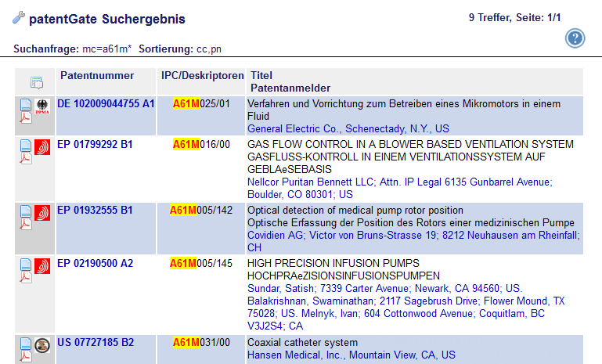
Task: Open EPO register icon for EP 01799292 B1
Action: click(42, 146)
